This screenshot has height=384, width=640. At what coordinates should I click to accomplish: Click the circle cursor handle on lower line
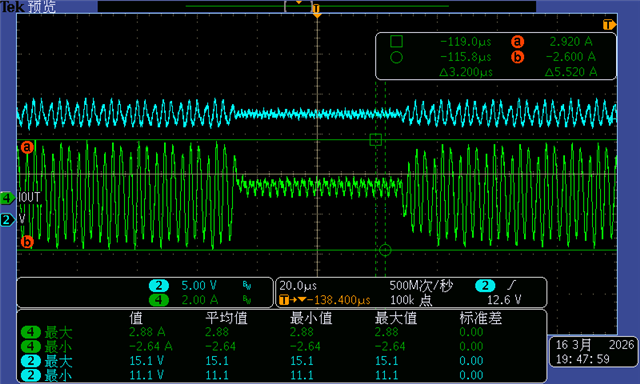click(385, 250)
